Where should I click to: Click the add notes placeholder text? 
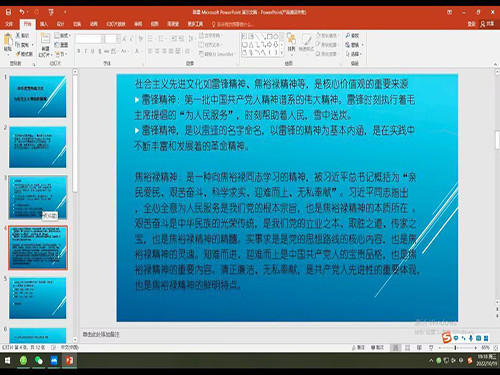101,334
